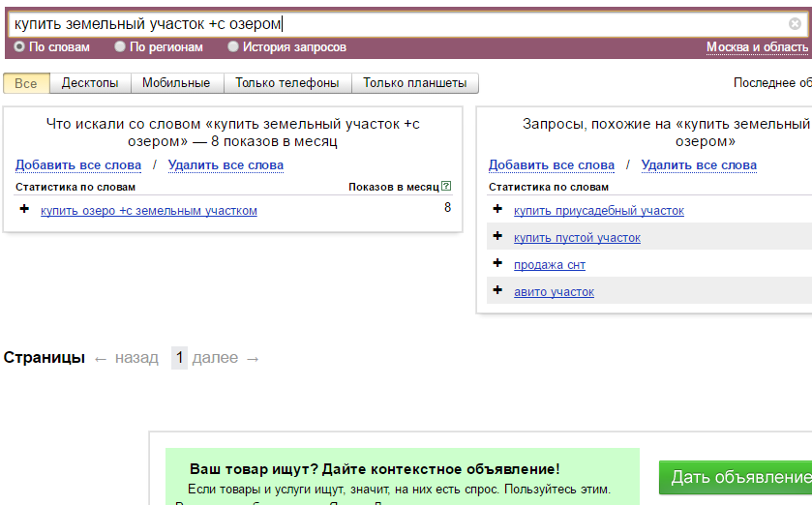The image size is (812, 505).
Task: Click into the search query input field
Action: pyautogui.click(x=387, y=24)
